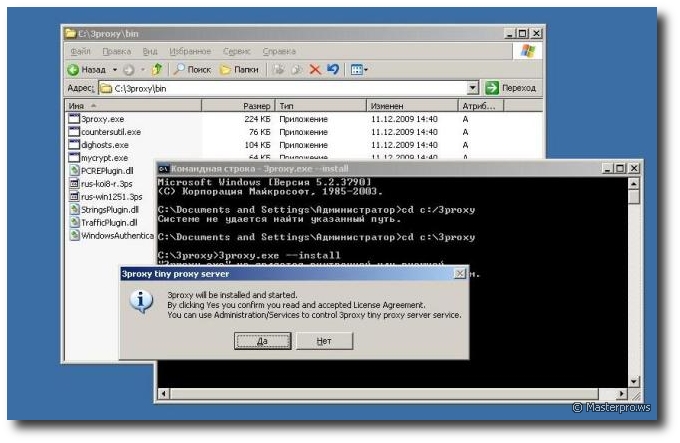
Task: Open the Файл menu
Action: [x=81, y=51]
